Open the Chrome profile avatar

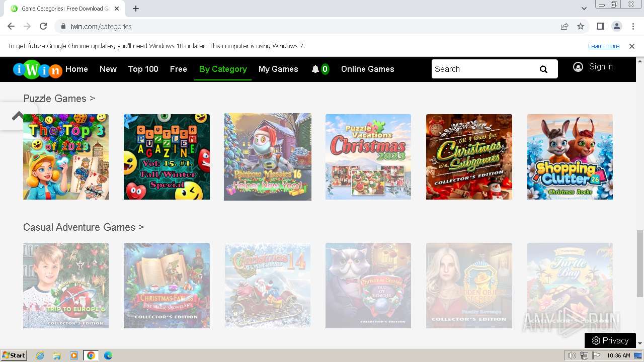point(616,26)
